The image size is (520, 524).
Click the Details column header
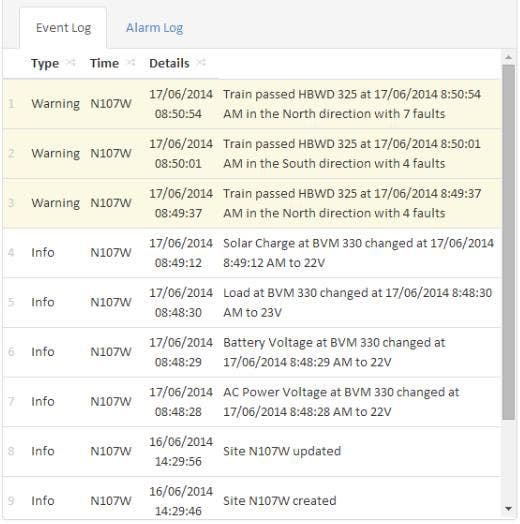pos(169,63)
